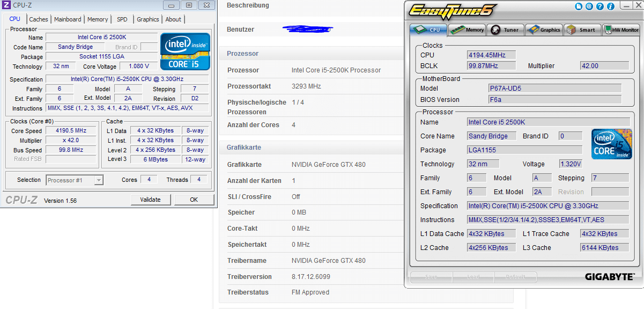Click the CPU-Z Multiplier value x 42.0
644x309 pixels.
[71, 141]
